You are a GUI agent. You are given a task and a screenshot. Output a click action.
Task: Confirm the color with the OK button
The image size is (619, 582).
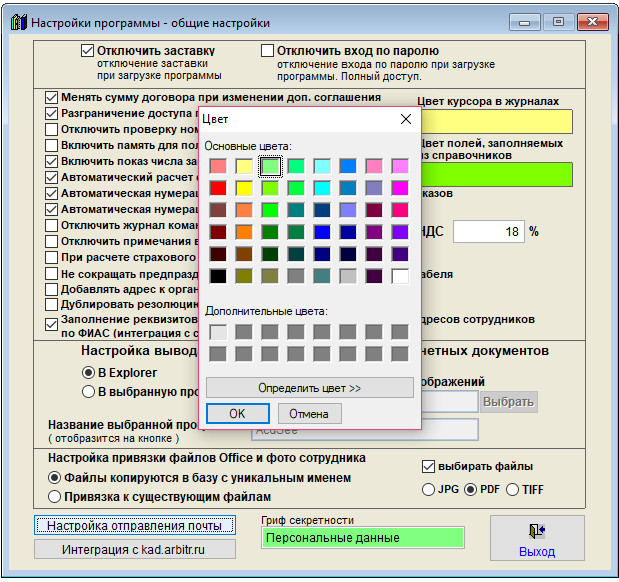coord(236,414)
